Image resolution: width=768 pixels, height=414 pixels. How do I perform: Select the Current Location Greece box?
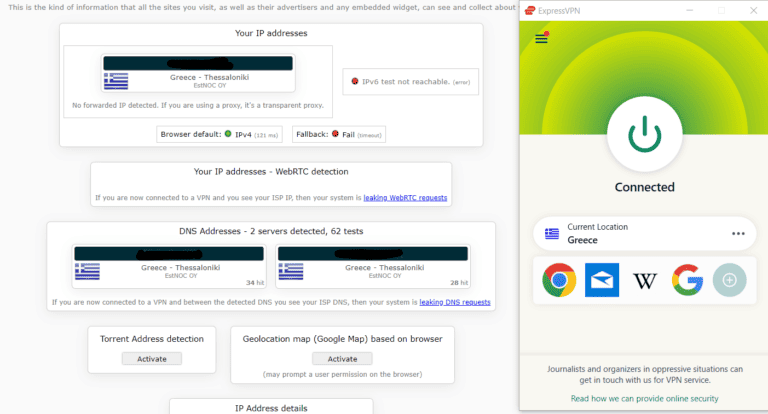[x=645, y=234]
